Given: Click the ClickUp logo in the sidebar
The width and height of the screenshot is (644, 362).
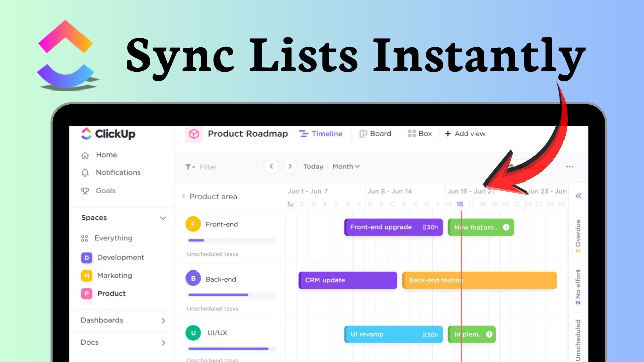Looking at the screenshot, I should tap(108, 134).
